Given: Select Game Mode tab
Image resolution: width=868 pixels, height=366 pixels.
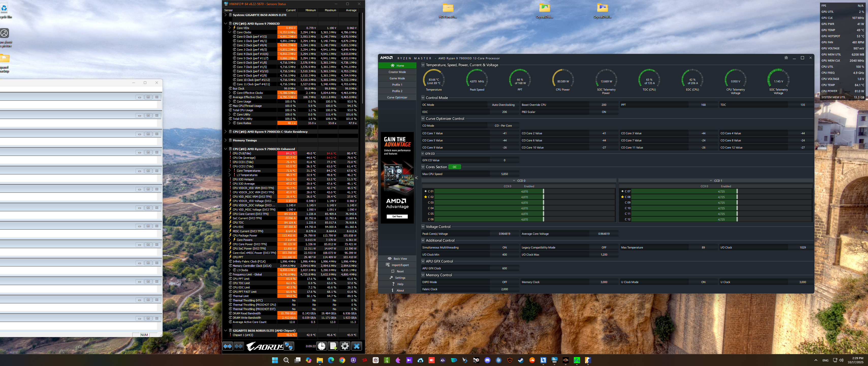Looking at the screenshot, I should coord(397,78).
